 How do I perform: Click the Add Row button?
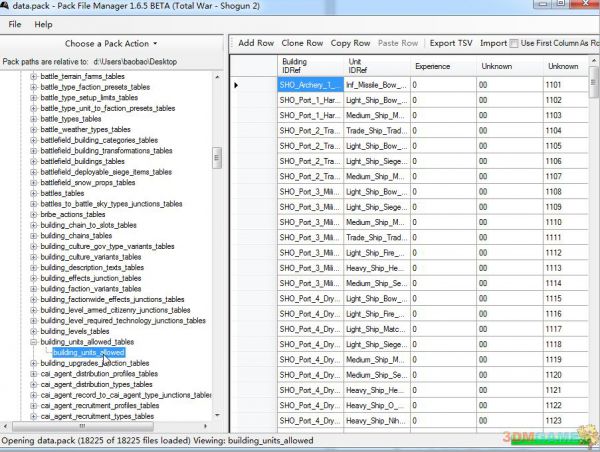coord(256,44)
